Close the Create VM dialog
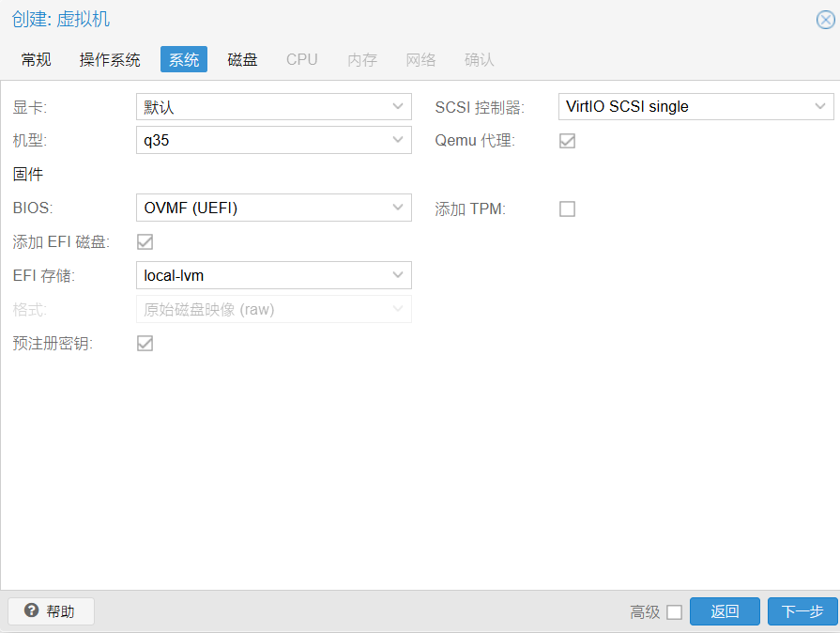Viewport: 840px width, 633px height. 824,20
